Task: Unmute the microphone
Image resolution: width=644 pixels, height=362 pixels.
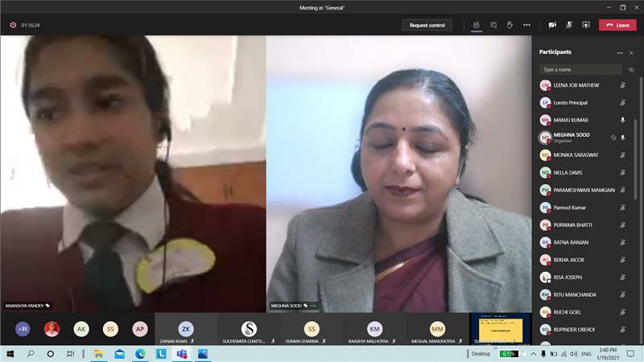Action: pyautogui.click(x=569, y=25)
